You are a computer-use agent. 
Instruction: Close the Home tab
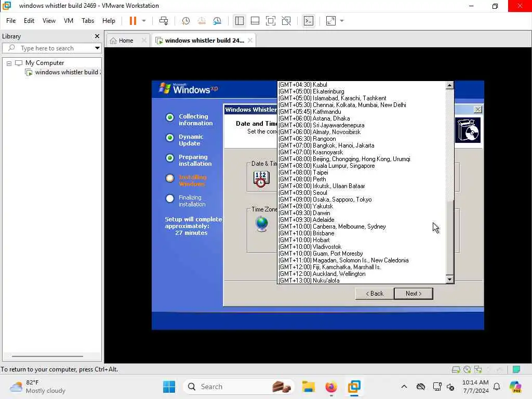tap(144, 41)
